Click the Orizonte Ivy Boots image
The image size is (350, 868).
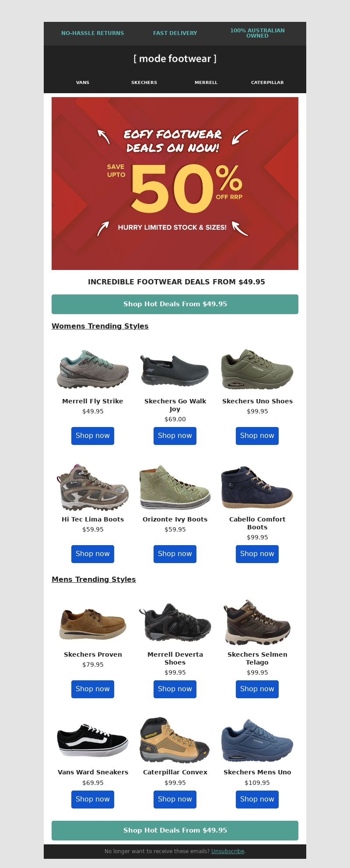pos(175,487)
